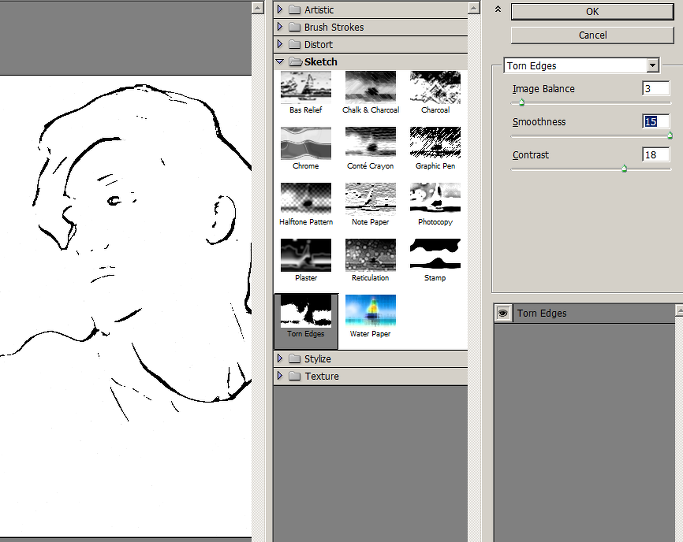
Task: Collapse the Sketch filter folder
Action: click(280, 62)
